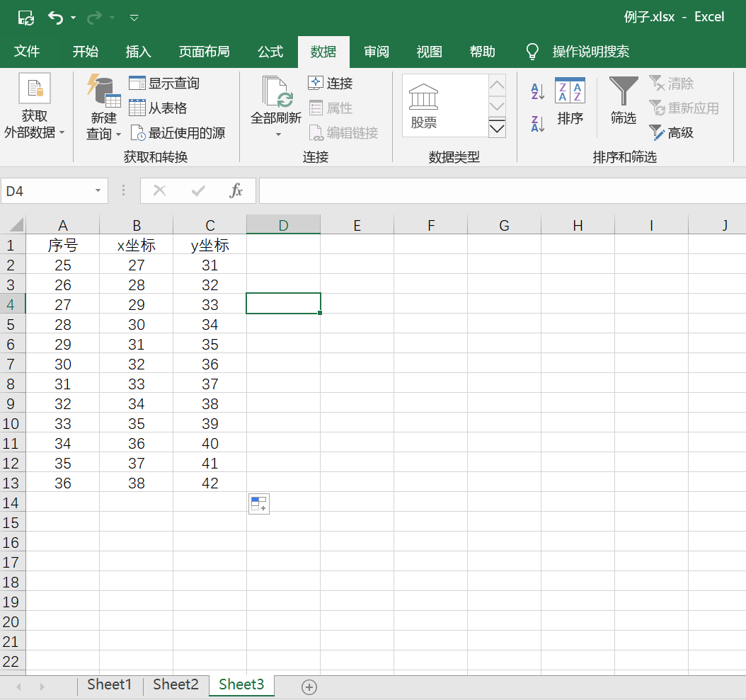This screenshot has width=746, height=700.
Task: Click the Save icon in quick access toolbar
Action: (25, 18)
